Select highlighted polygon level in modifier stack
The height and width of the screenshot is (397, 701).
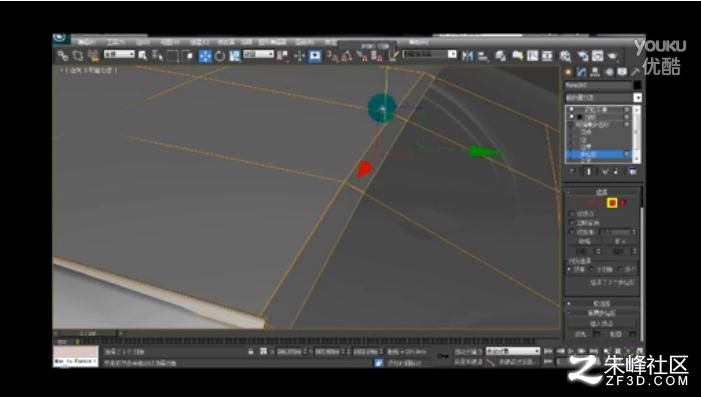pos(598,154)
